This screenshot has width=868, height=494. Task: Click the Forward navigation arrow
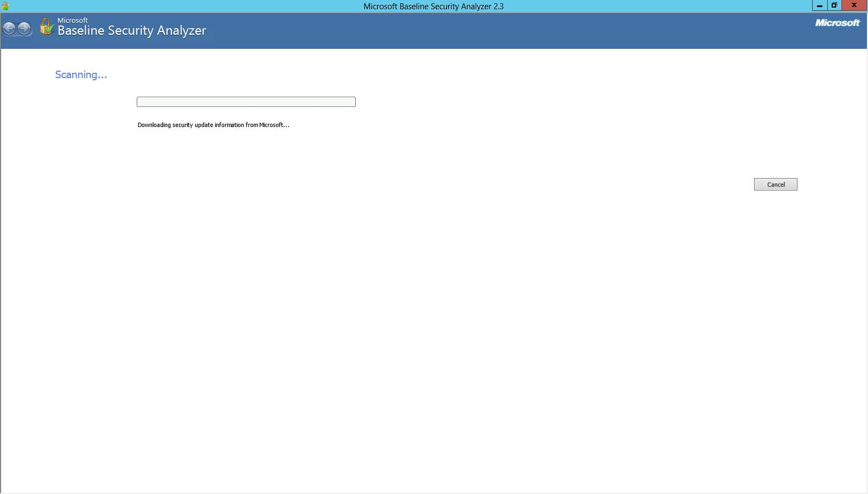tap(24, 29)
